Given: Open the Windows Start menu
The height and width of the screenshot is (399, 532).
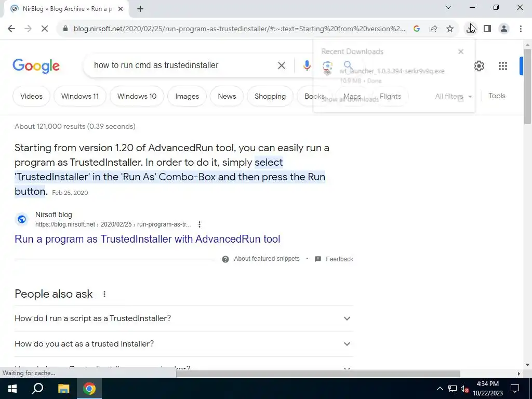Looking at the screenshot, I should pos(12,389).
